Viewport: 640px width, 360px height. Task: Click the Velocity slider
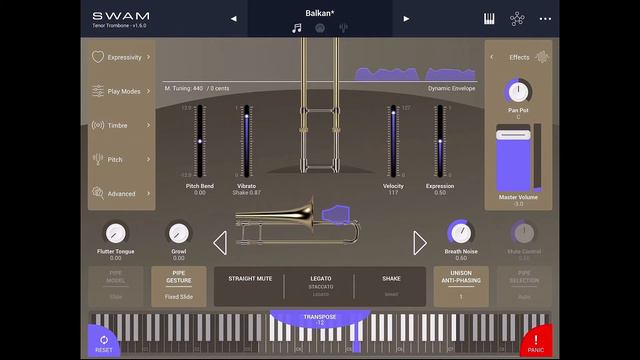(x=393, y=141)
